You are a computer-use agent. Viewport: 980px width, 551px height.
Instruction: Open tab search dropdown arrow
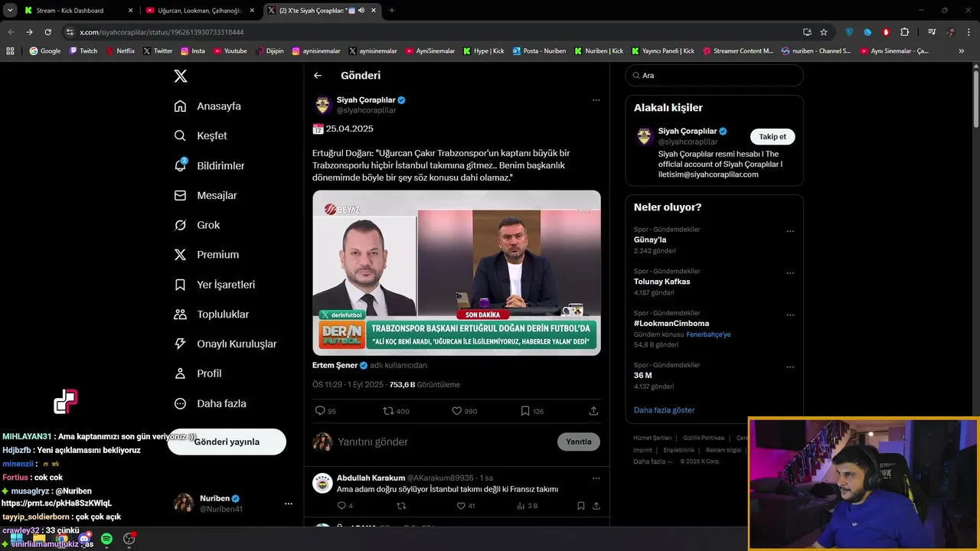(x=10, y=11)
